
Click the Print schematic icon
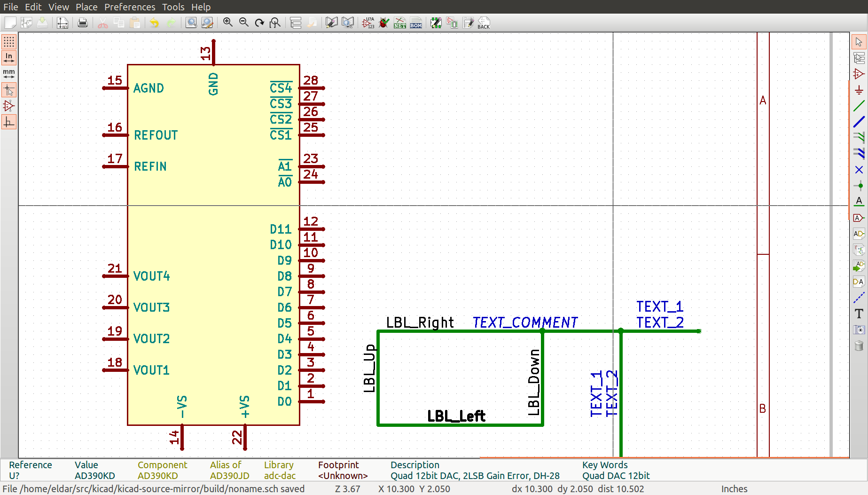coord(83,23)
